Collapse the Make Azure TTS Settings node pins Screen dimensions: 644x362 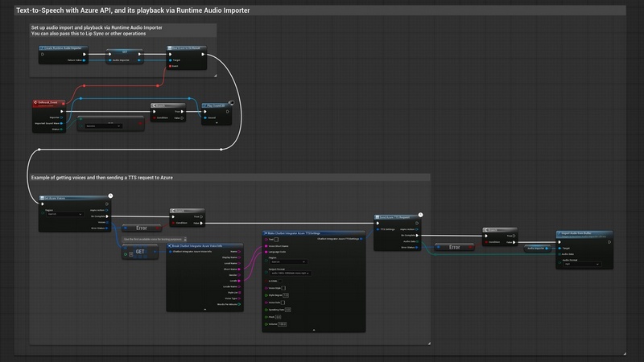[315, 330]
